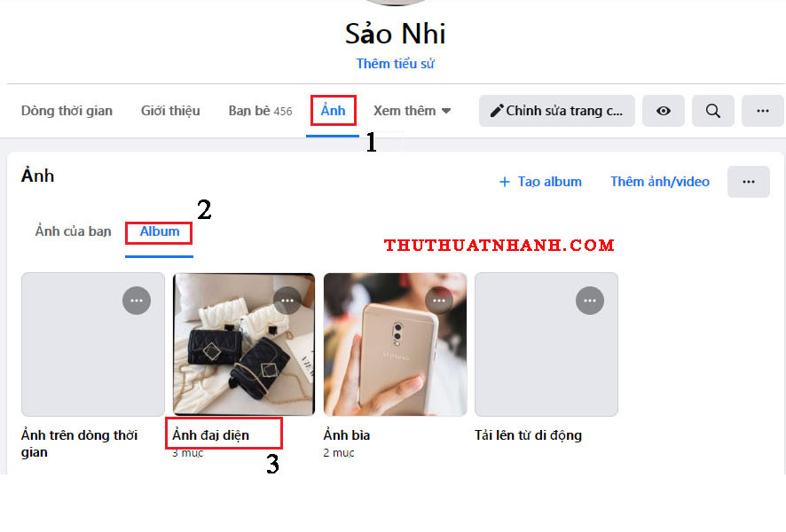Click Thêm ảnh/video link
Screen dimensions: 786x532
[660, 182]
